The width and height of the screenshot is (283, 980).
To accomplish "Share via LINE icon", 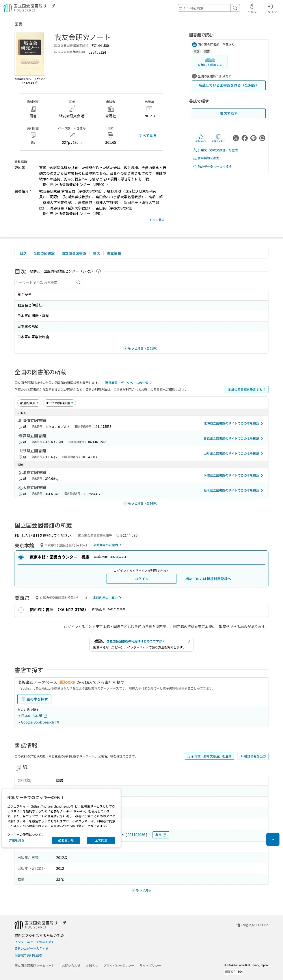I will coord(253,138).
